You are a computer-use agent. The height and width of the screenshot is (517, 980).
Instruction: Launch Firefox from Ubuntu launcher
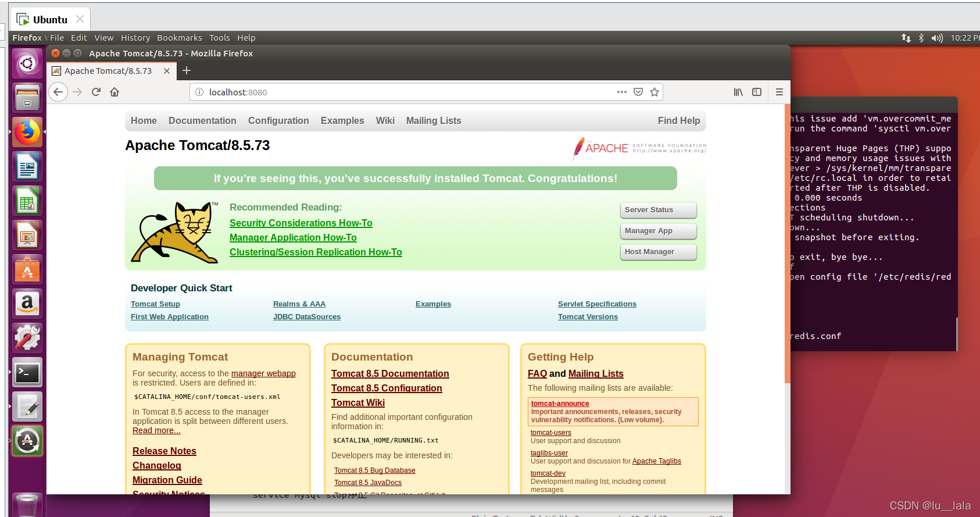27,132
